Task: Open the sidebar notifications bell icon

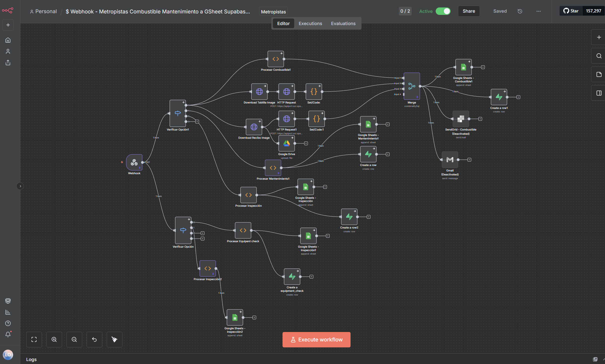Action: pos(8,334)
